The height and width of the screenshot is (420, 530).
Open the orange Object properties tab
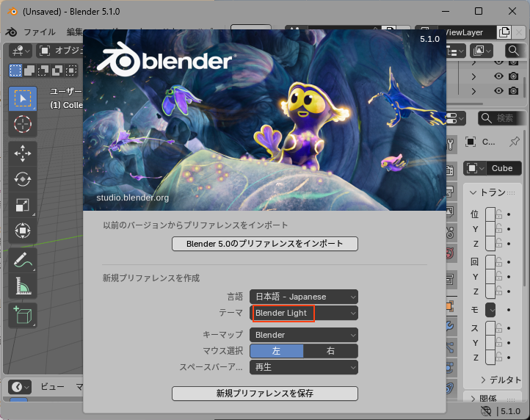(450, 306)
